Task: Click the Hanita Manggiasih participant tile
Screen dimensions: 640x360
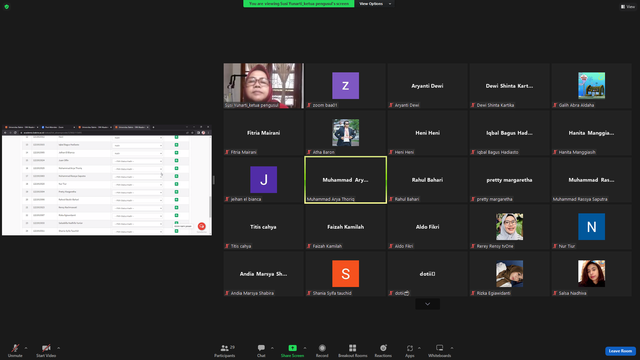Action: tap(591, 133)
